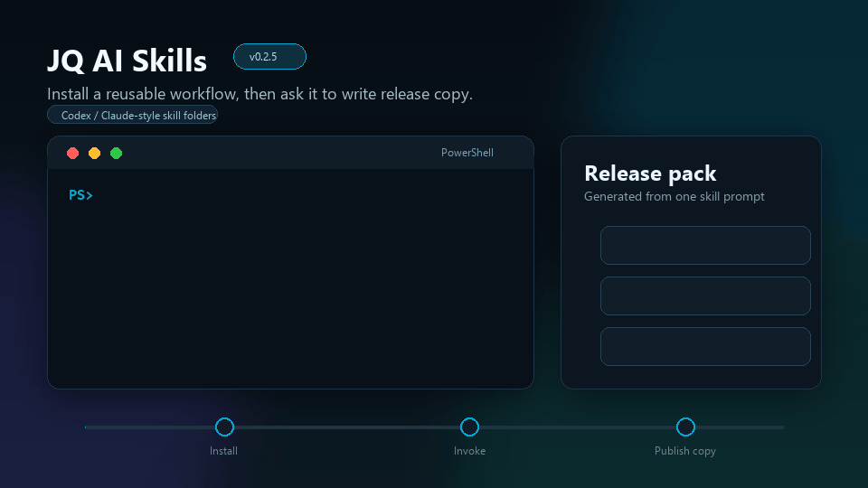Click the PS> prompt in the terminal
The image size is (868, 488).
pos(80,195)
